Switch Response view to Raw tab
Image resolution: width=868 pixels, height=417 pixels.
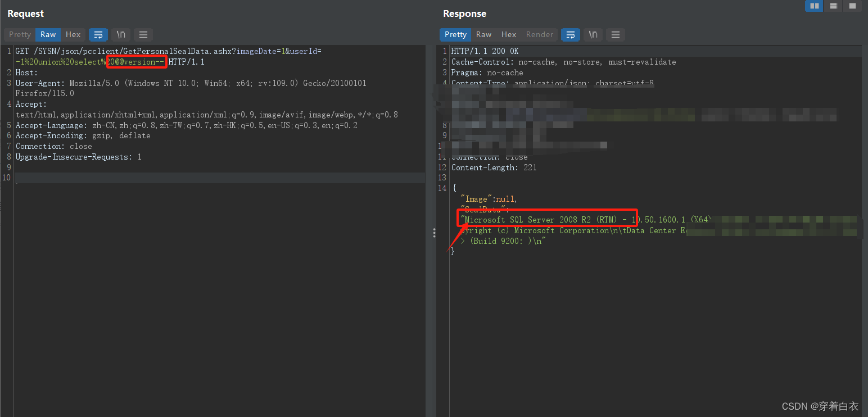tap(484, 34)
